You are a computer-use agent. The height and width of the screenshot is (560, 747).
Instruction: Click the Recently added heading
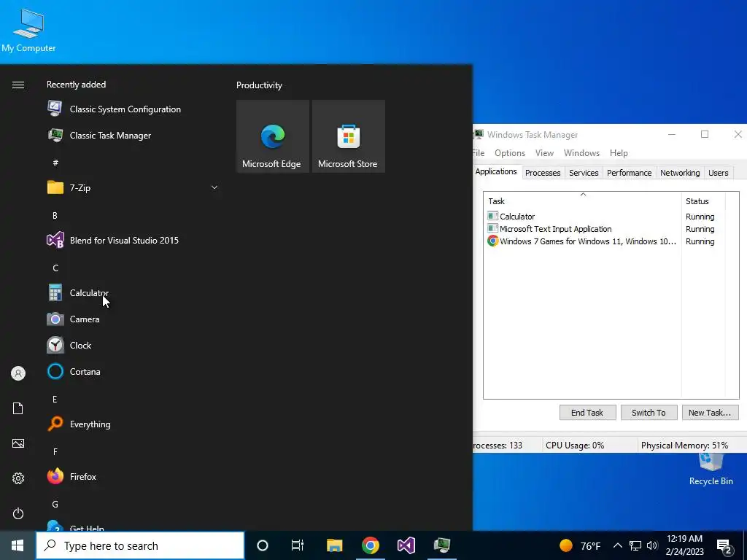tap(76, 85)
